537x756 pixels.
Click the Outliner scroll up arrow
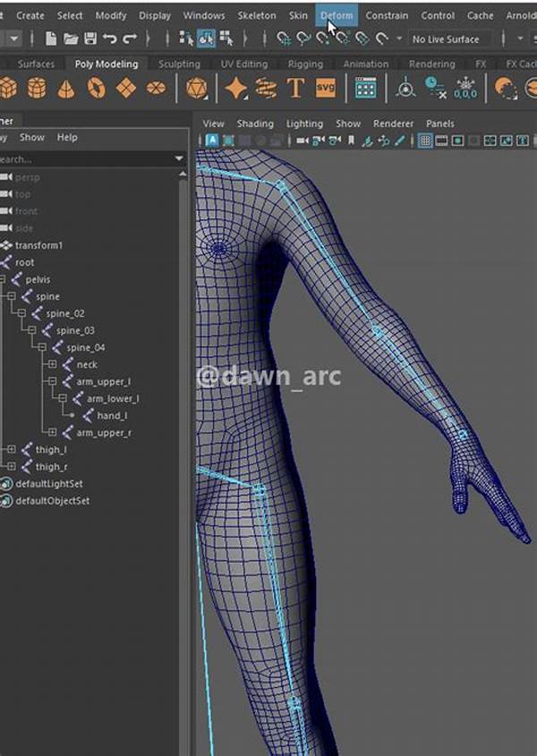pyautogui.click(x=183, y=174)
